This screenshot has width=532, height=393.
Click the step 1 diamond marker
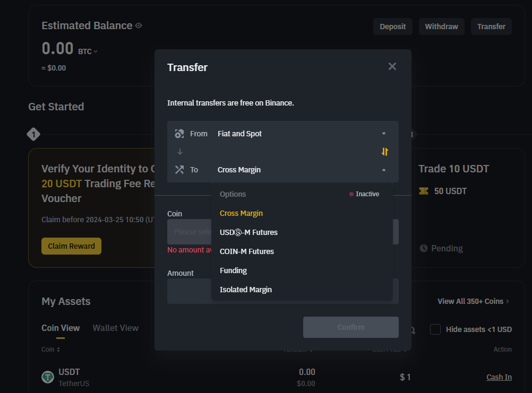point(33,135)
